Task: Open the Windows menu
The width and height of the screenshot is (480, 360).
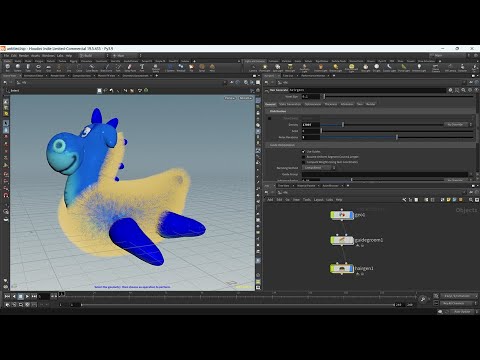Action: (48, 56)
